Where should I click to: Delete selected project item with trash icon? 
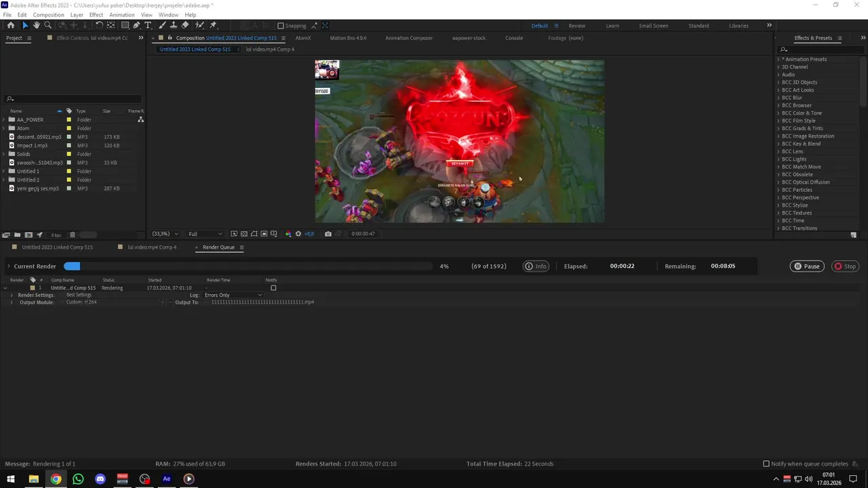[73, 235]
